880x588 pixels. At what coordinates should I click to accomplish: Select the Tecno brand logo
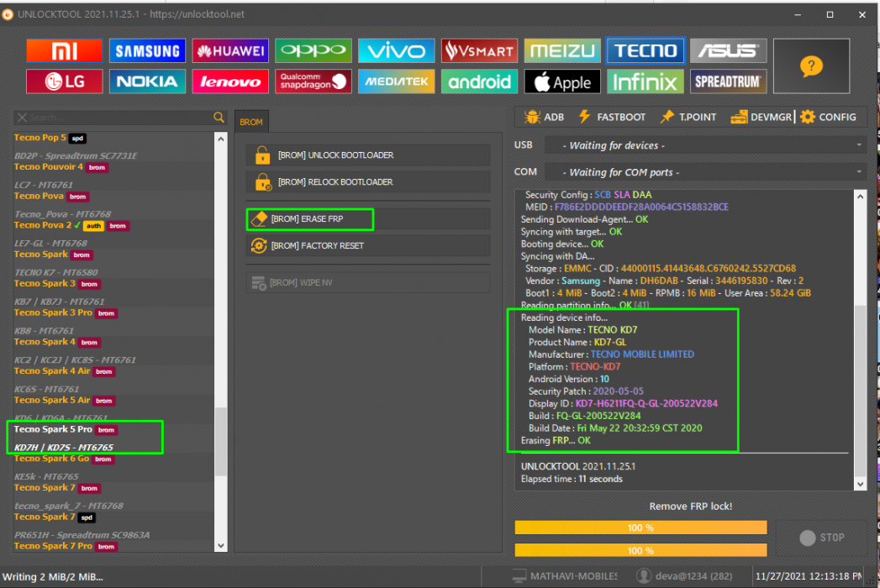tap(646, 51)
